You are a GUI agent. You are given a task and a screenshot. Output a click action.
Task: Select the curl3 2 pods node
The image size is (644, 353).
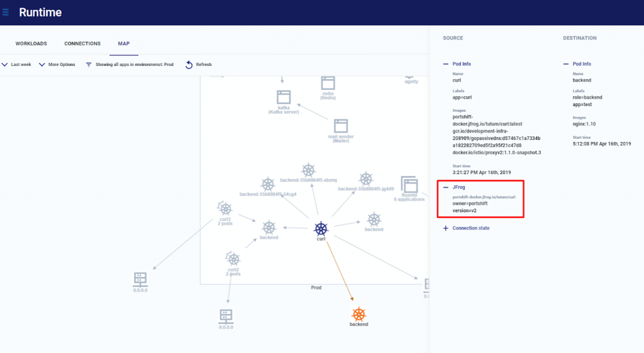225,208
